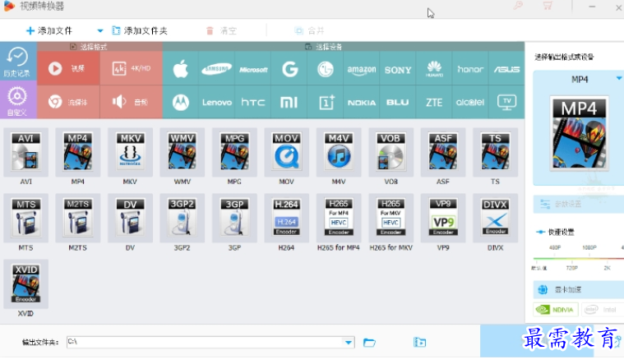Open the HTC device presets
Image resolution: width=624 pixels, height=364 pixels.
pos(253,102)
